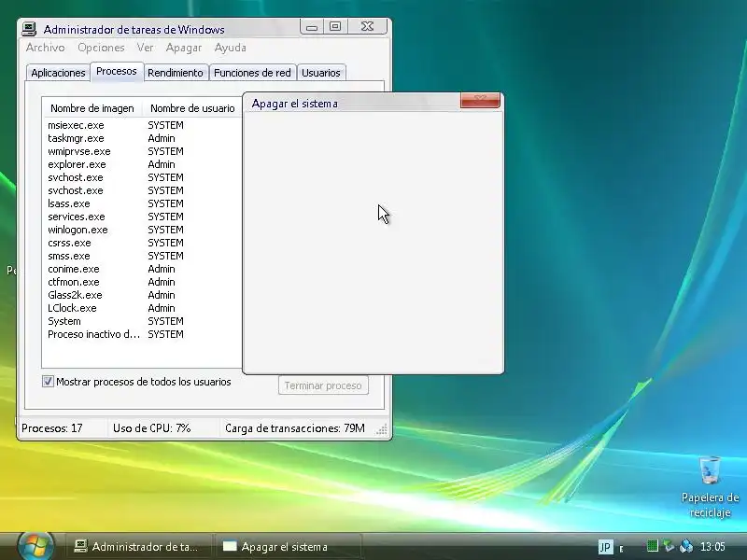
Task: Select the ctfmon.exe process row
Action: click(142, 282)
